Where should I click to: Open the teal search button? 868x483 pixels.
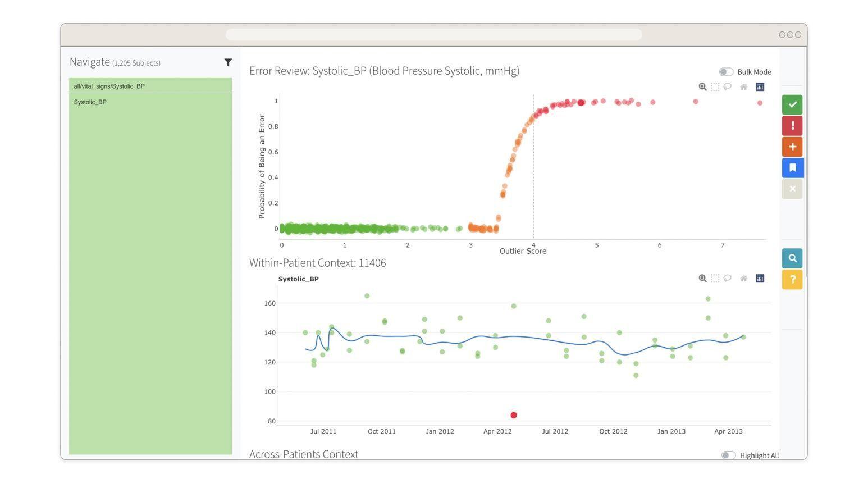(792, 258)
